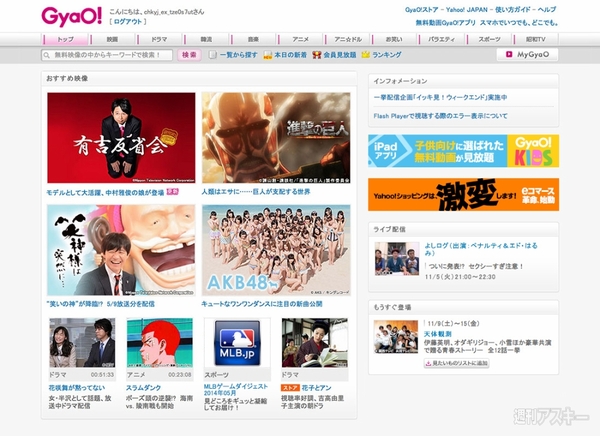Switch to the 映画 tab
Screen dimensions: 600x436
pyautogui.click(x=112, y=39)
